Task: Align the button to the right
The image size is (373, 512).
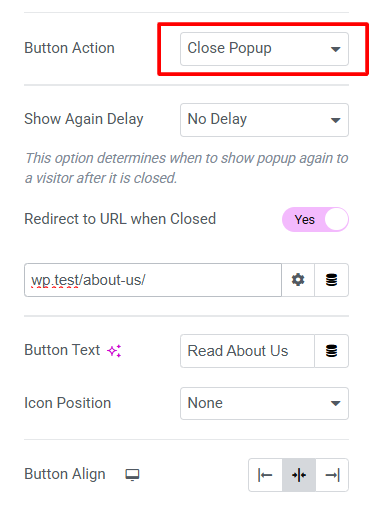Action: (x=332, y=475)
